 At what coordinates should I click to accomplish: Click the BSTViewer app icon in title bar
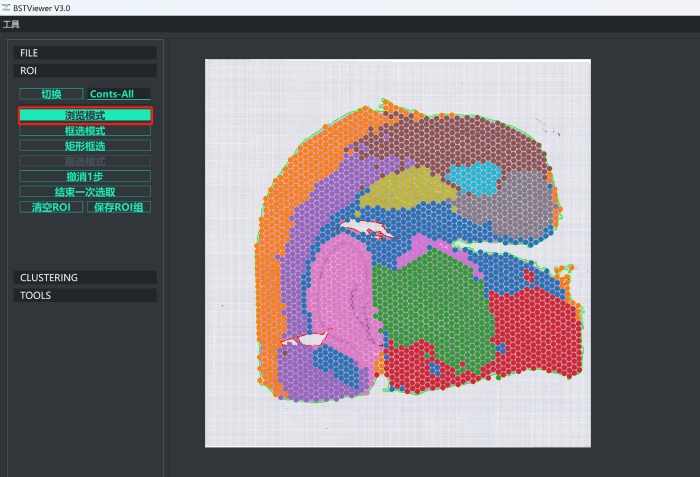click(x=8, y=7)
